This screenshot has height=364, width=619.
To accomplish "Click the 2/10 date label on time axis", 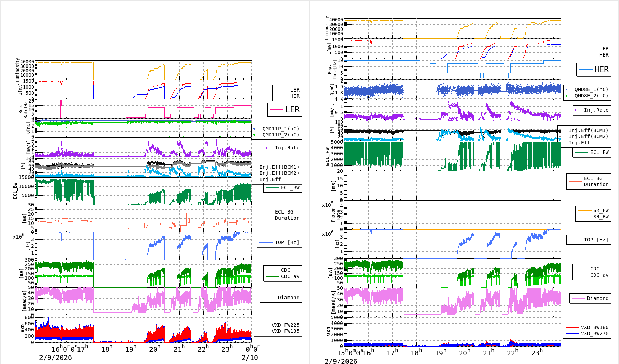I will 250,357.
